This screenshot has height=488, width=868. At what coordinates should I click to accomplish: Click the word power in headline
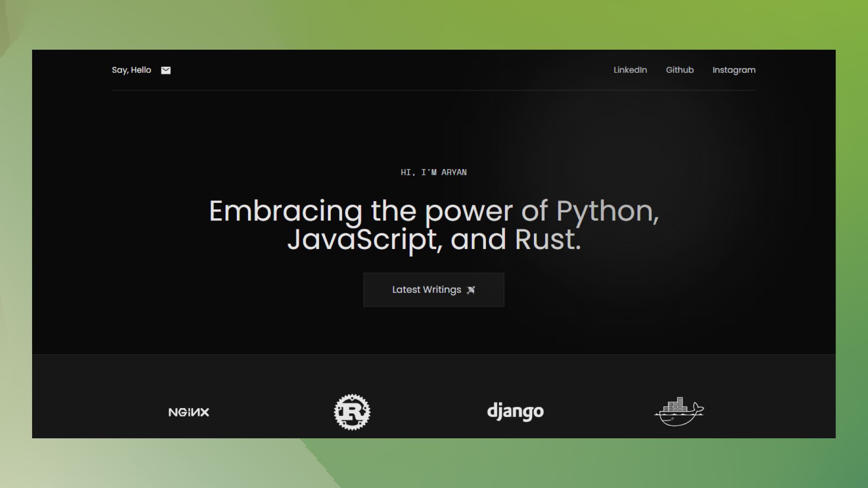[x=468, y=211]
